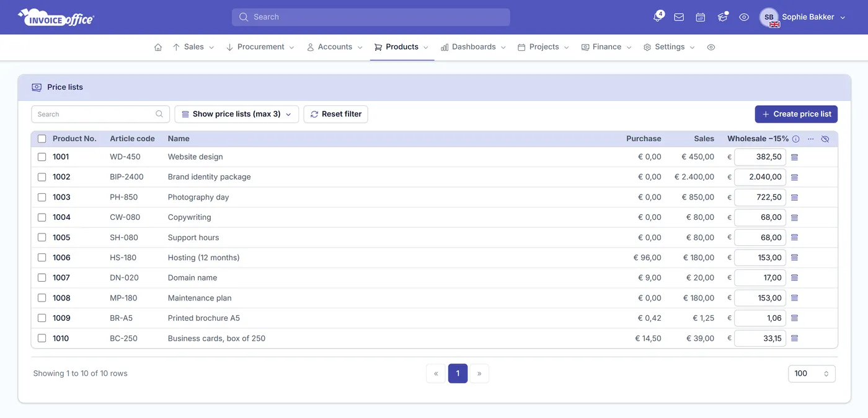Click the next page » button

coord(479,373)
